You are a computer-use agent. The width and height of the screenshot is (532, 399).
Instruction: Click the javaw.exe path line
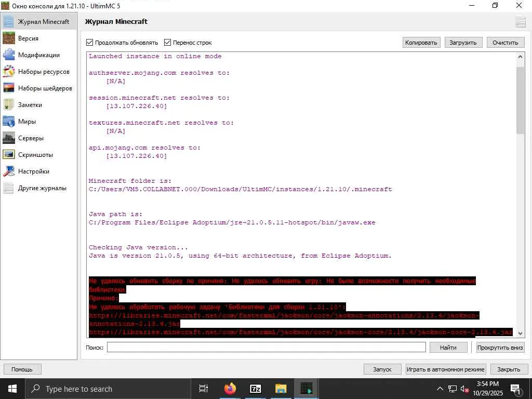pos(232,222)
